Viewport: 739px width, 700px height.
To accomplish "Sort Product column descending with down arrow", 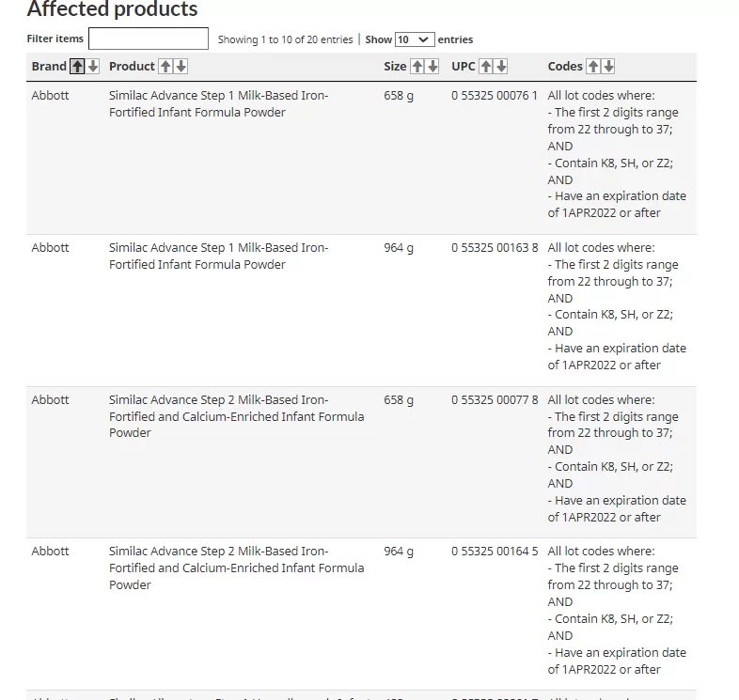I will coord(181,67).
